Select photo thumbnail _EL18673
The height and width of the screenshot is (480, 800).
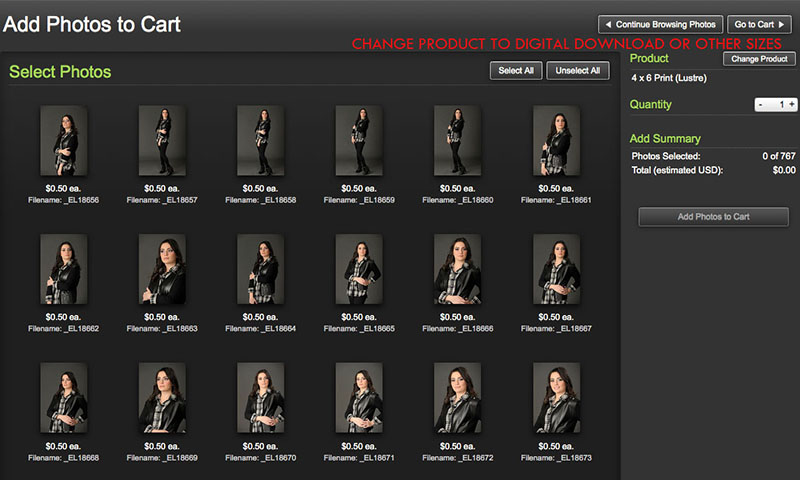(x=556, y=398)
